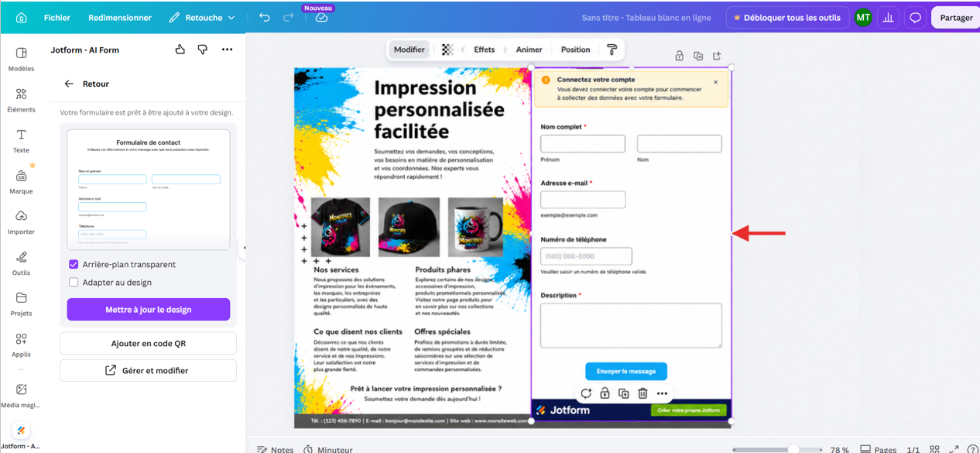This screenshot has height=453, width=980.
Task: Click the duplicate icon in element toolbar
Action: point(624,393)
